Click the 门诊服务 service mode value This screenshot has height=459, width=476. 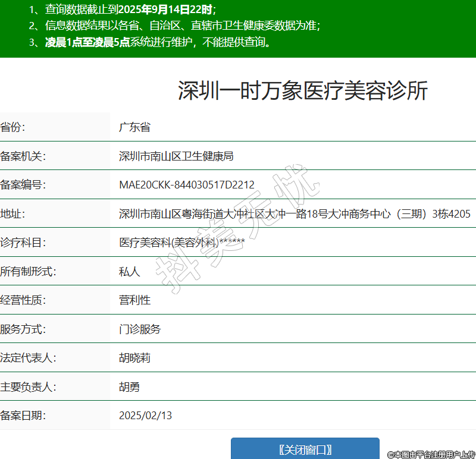[x=140, y=329]
